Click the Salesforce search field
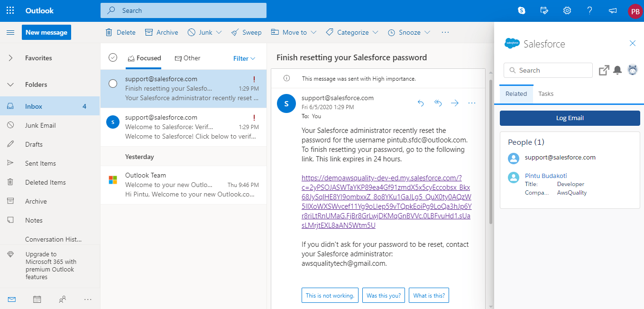Screen dimensions: 644x309 click(548, 70)
